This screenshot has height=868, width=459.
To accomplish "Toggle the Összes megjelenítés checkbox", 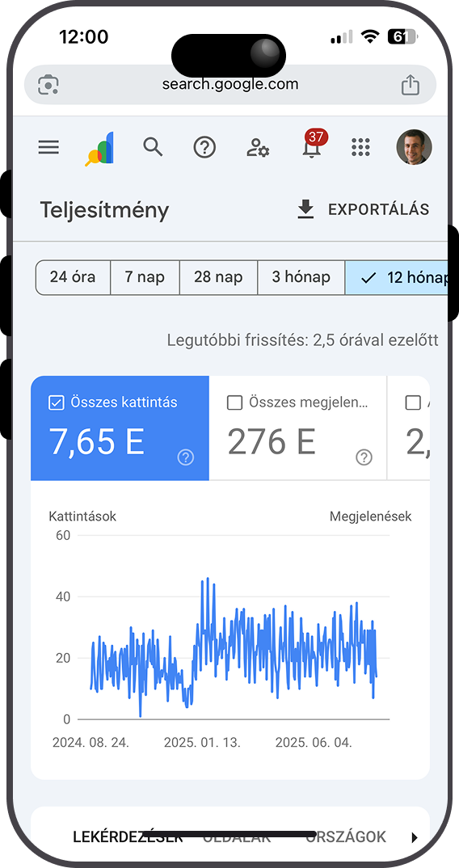I will pos(235,402).
